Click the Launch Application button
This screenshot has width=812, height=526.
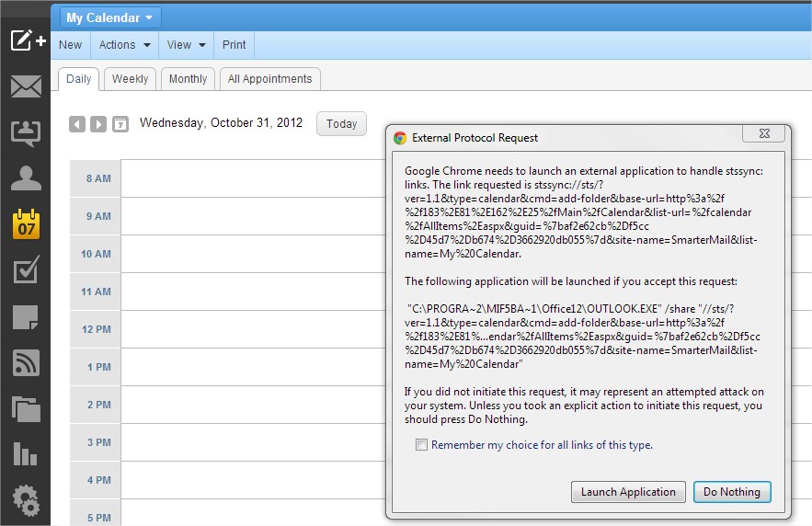click(628, 492)
